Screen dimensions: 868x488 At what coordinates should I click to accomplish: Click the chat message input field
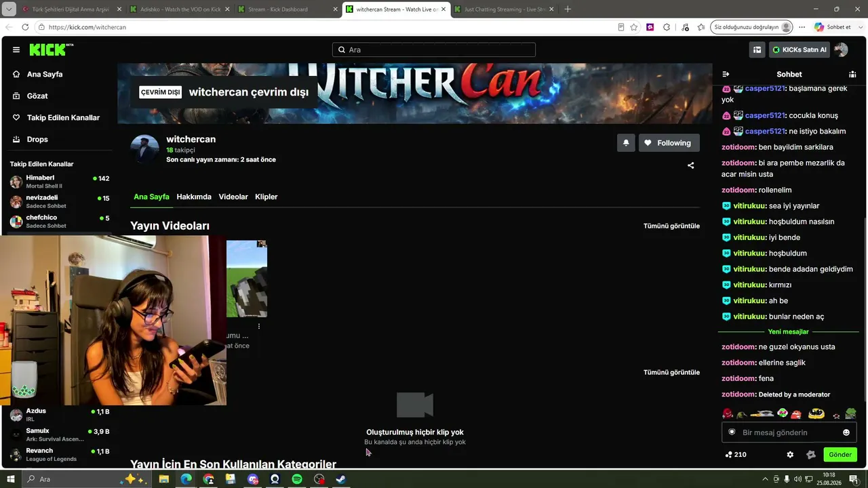789,432
